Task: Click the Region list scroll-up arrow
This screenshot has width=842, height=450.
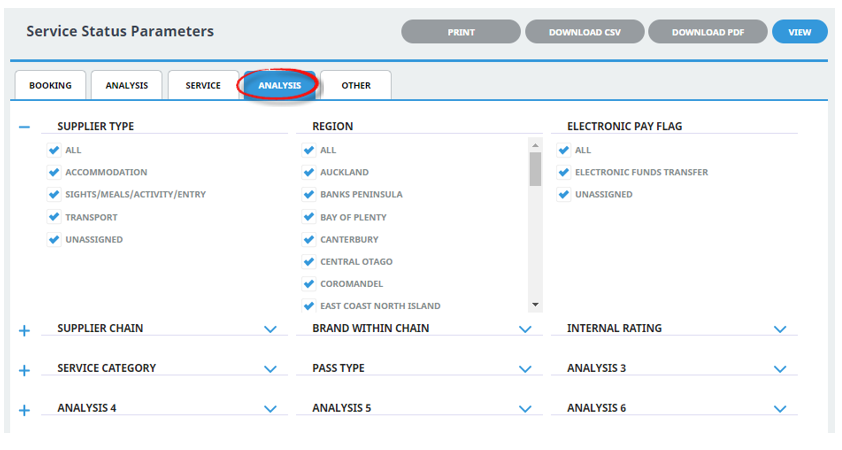Action: 535,145
